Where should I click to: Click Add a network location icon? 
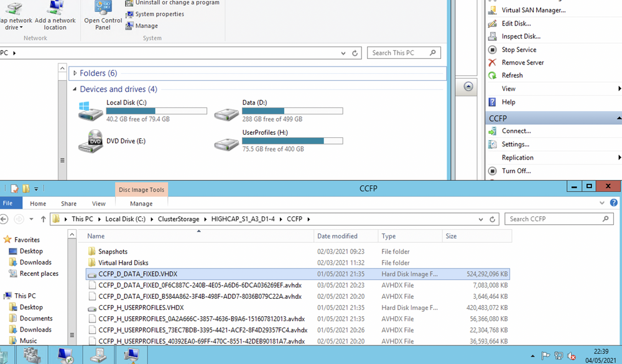(x=55, y=9)
